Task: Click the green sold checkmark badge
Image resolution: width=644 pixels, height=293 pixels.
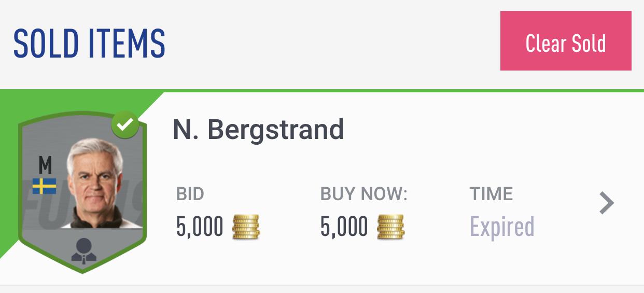Action: tap(125, 125)
